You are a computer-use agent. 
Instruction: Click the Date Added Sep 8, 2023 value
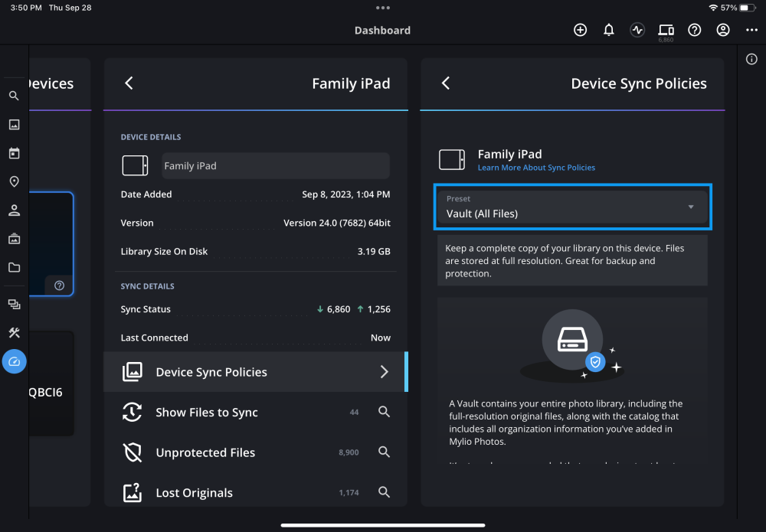(x=346, y=194)
